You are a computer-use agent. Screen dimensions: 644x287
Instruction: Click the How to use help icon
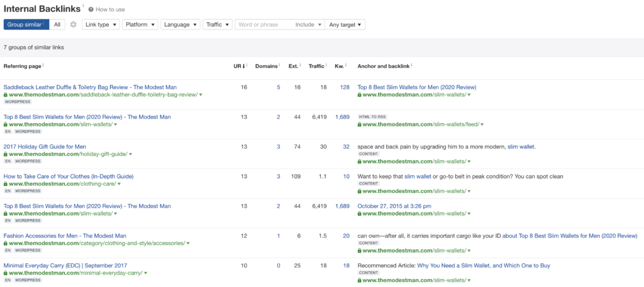(91, 9)
